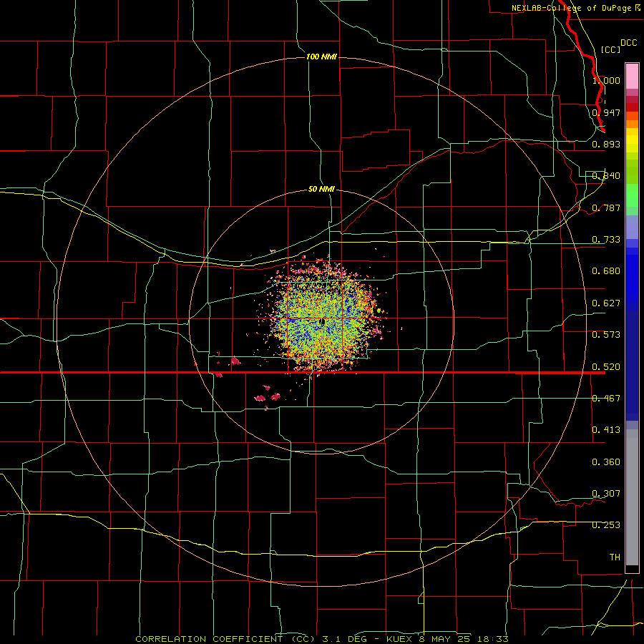644x644 pixels.
Task: Click the TH threshold label on the legend
Action: [x=615, y=557]
